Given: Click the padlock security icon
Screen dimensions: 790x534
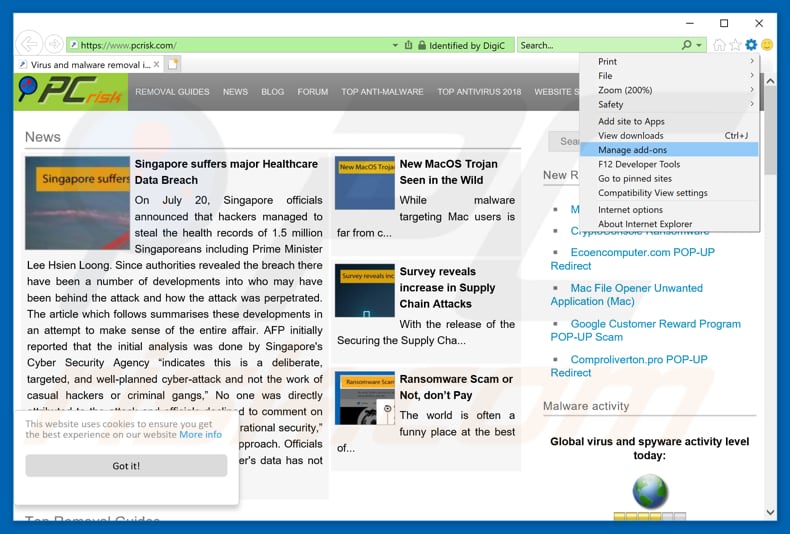Looking at the screenshot, I should [x=422, y=45].
